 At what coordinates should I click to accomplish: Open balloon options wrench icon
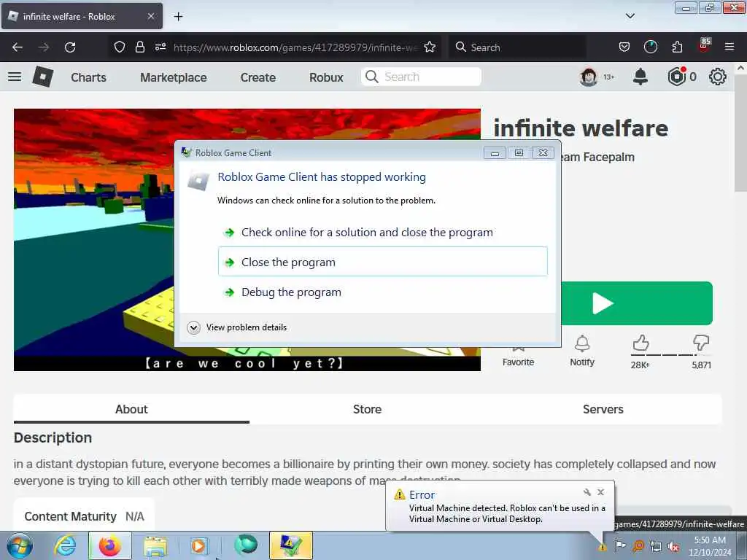click(x=587, y=492)
